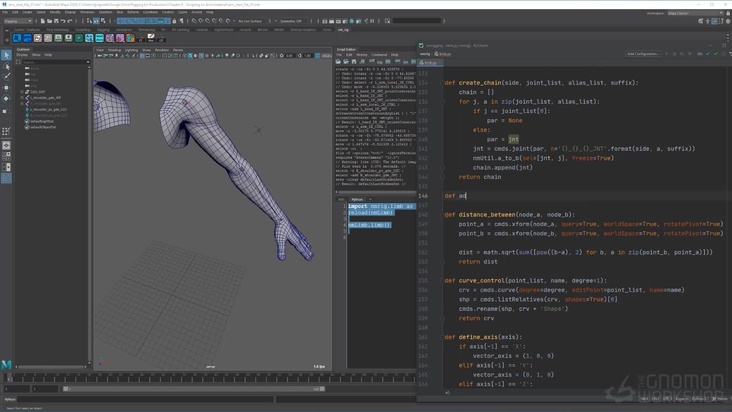
Task: Click the first open-script icon in Script Editor toolbar
Action: [339, 62]
